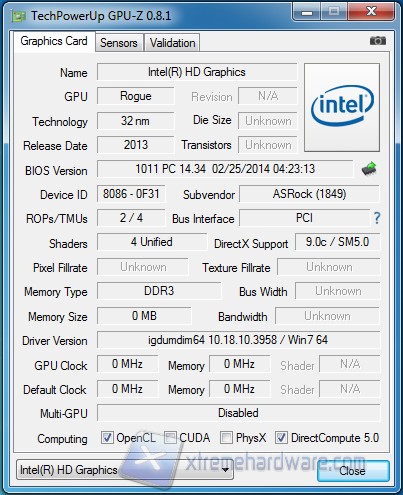This screenshot has width=403, height=495.
Task: Click the ROPs/TMUs value 2 / 4
Action: pos(131,218)
